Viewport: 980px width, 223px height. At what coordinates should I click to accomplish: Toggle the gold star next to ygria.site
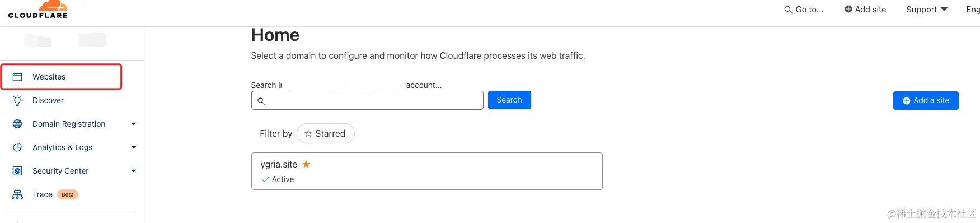[306, 164]
